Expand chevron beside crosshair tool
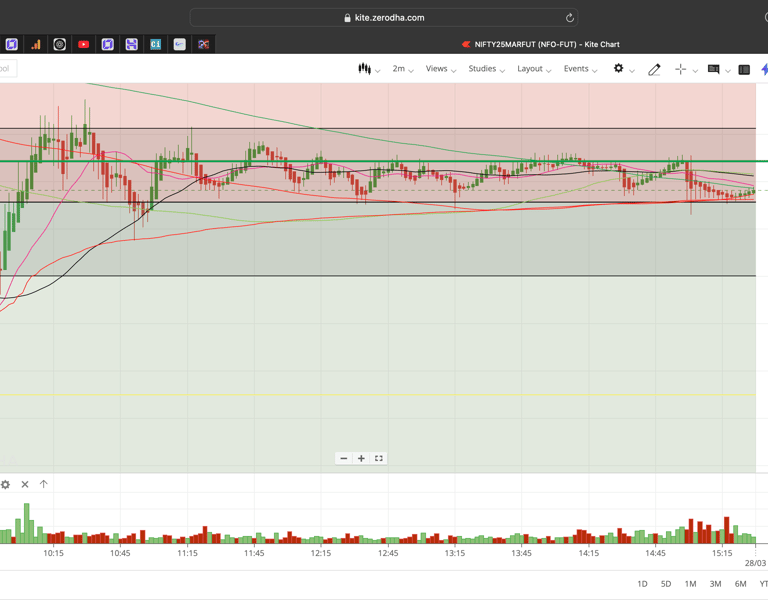 pyautogui.click(x=695, y=71)
